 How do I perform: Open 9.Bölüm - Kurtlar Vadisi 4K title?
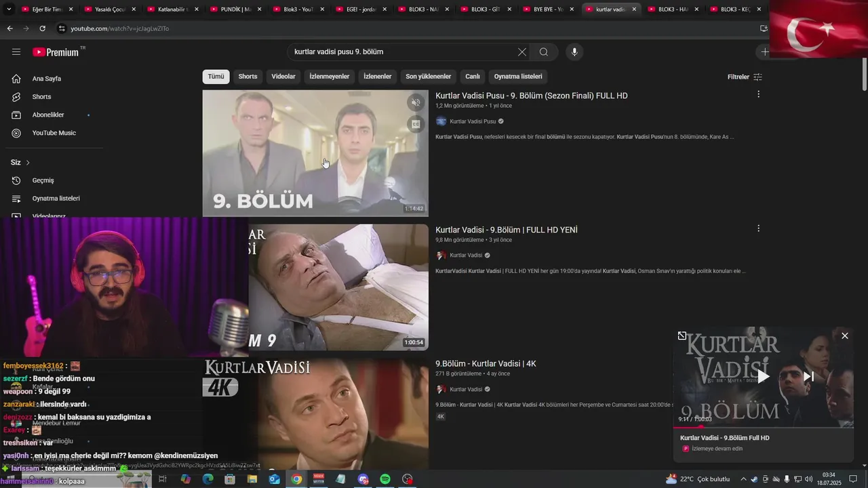(486, 364)
